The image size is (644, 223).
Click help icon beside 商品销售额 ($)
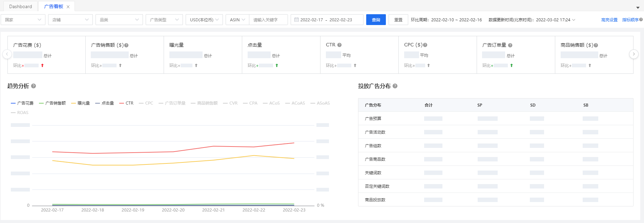pos(596,45)
